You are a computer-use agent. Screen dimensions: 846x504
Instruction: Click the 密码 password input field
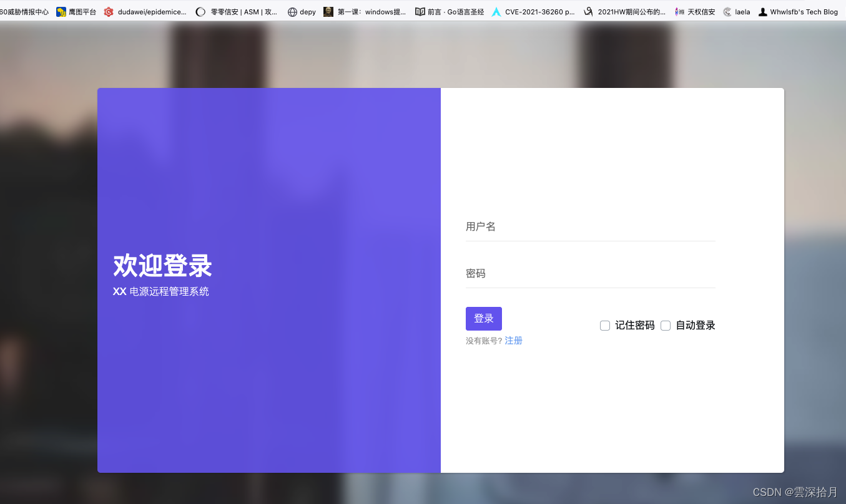pyautogui.click(x=590, y=273)
